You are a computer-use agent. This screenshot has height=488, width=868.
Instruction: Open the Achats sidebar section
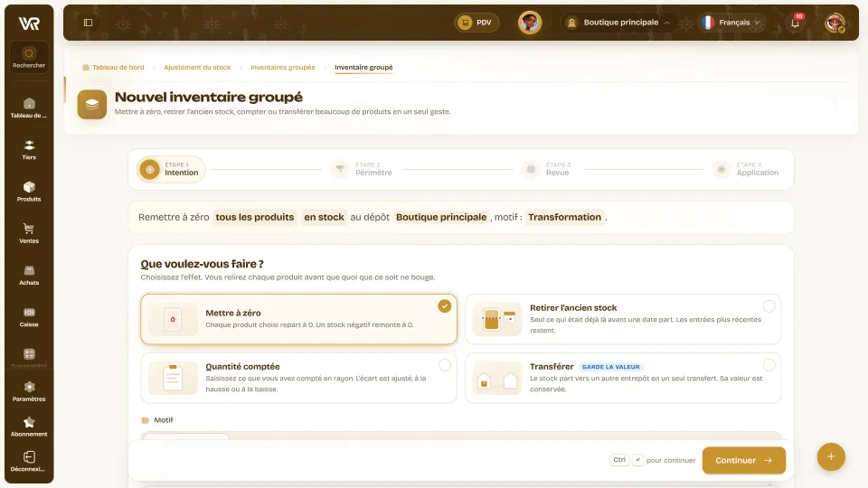click(x=29, y=275)
